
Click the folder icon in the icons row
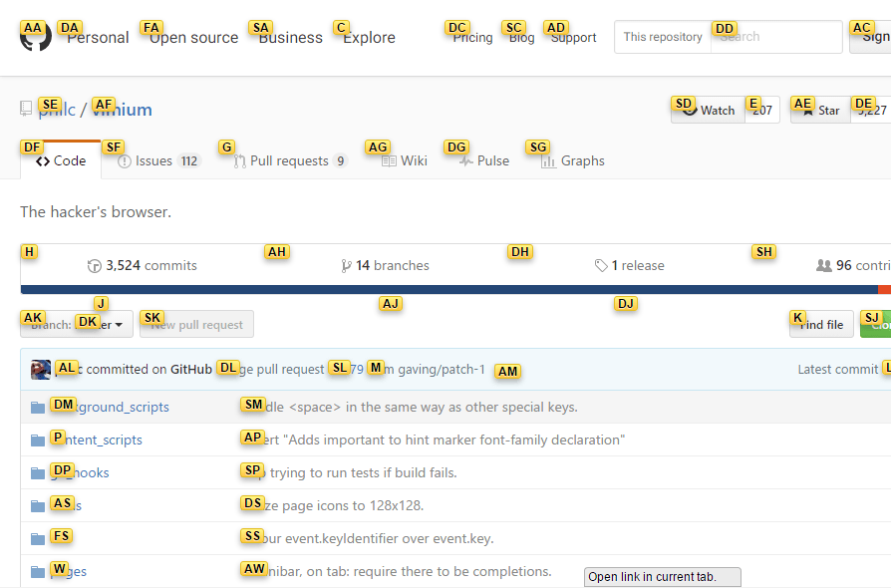(x=38, y=506)
